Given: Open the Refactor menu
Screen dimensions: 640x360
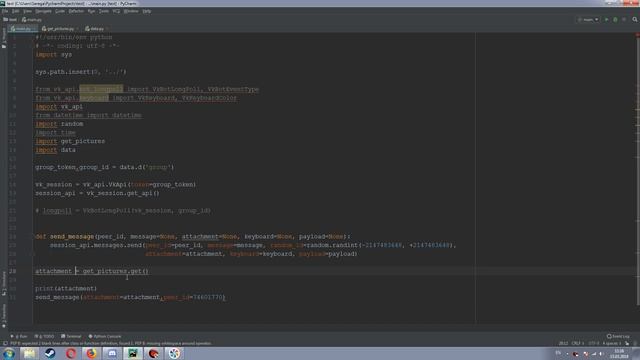Looking at the screenshot, I should tap(76, 11).
